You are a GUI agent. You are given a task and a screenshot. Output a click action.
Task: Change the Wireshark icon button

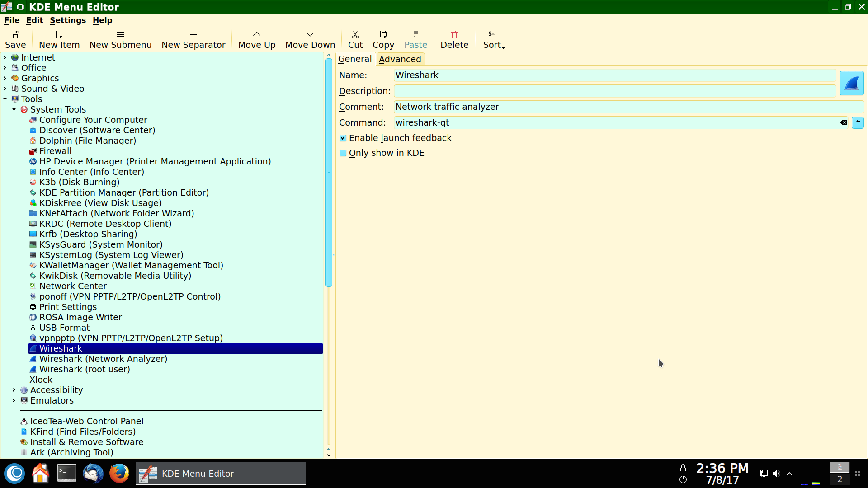click(852, 83)
